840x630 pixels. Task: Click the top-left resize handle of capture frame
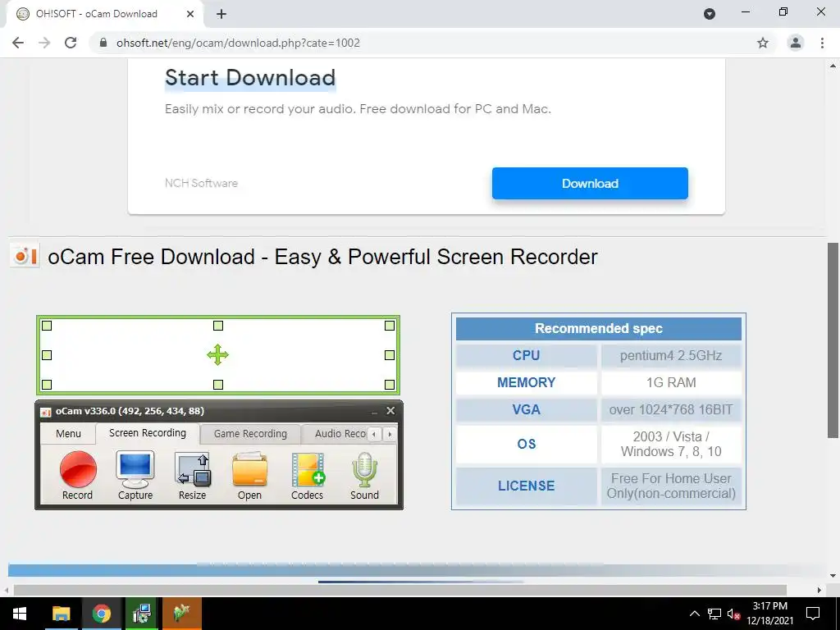click(47, 325)
